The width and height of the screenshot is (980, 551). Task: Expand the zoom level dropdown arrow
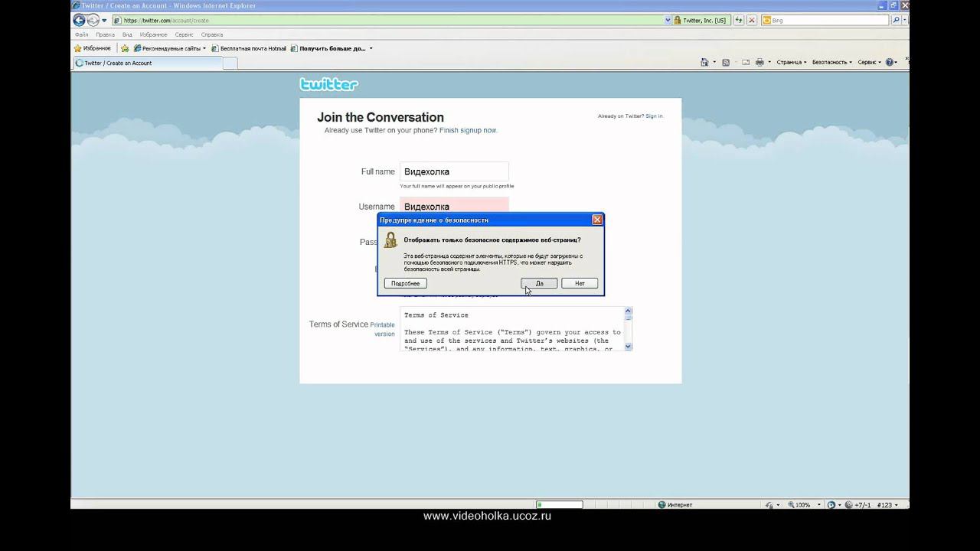(818, 505)
